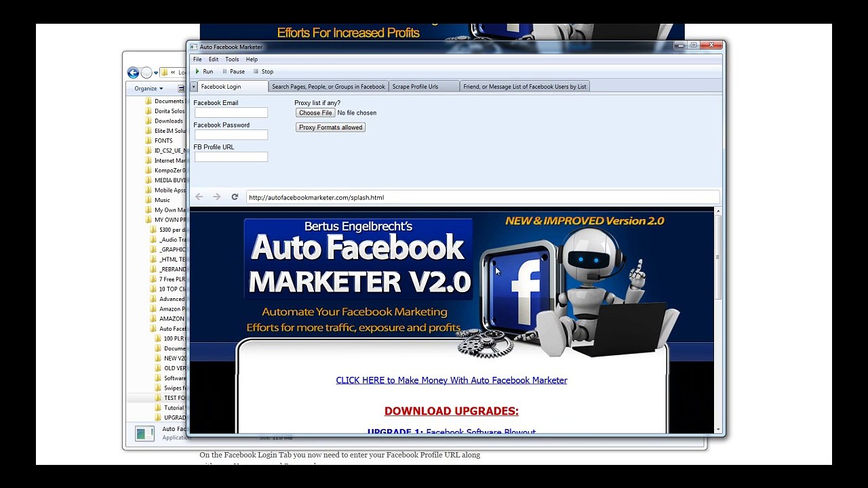The height and width of the screenshot is (488, 868).
Task: Select Amazon P folder in Explorer
Action: click(x=168, y=309)
